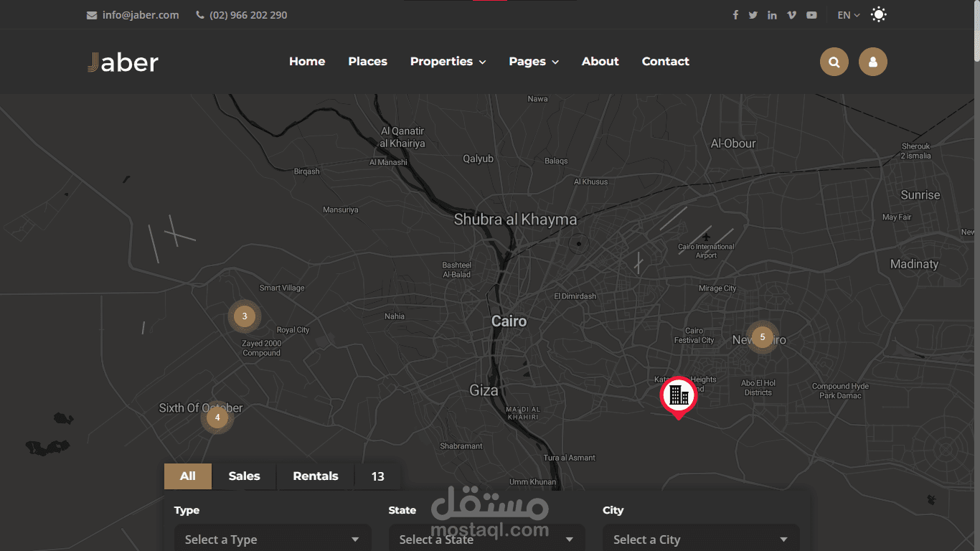Open the Select a City dropdown

701,539
